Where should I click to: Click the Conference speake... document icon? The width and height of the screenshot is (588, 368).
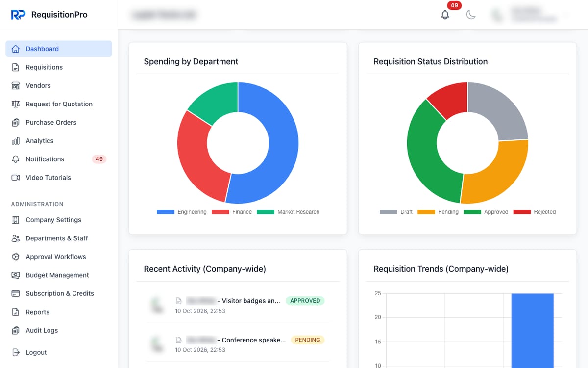pos(179,340)
